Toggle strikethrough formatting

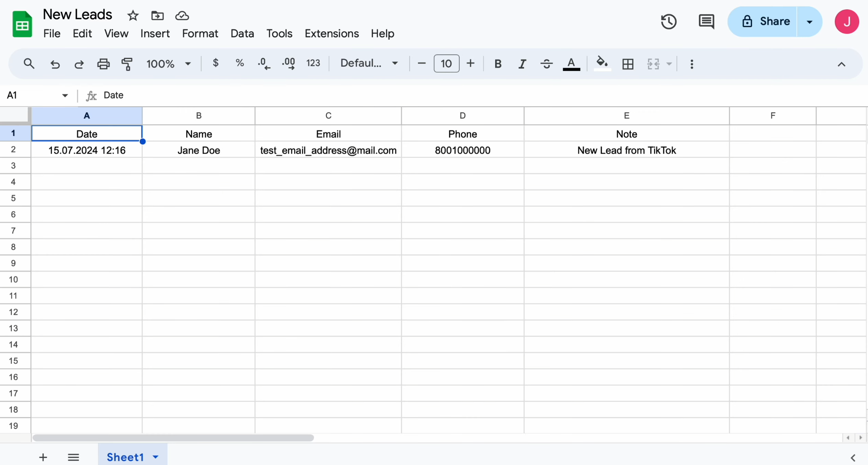click(546, 64)
